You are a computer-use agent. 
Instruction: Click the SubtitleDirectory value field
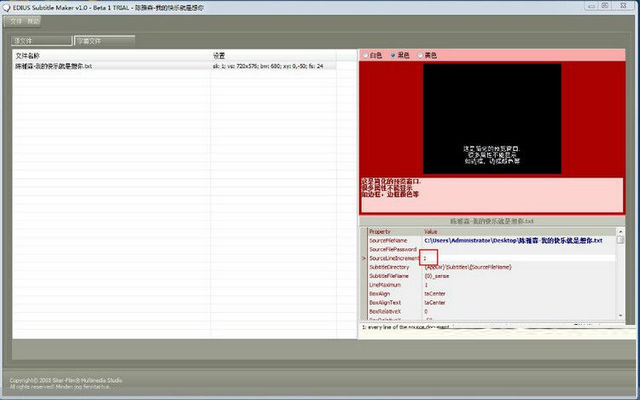[x=468, y=267]
